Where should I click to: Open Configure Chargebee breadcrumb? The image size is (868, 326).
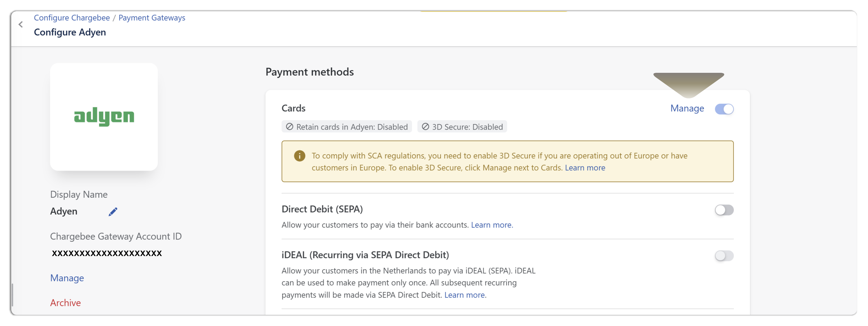72,18
